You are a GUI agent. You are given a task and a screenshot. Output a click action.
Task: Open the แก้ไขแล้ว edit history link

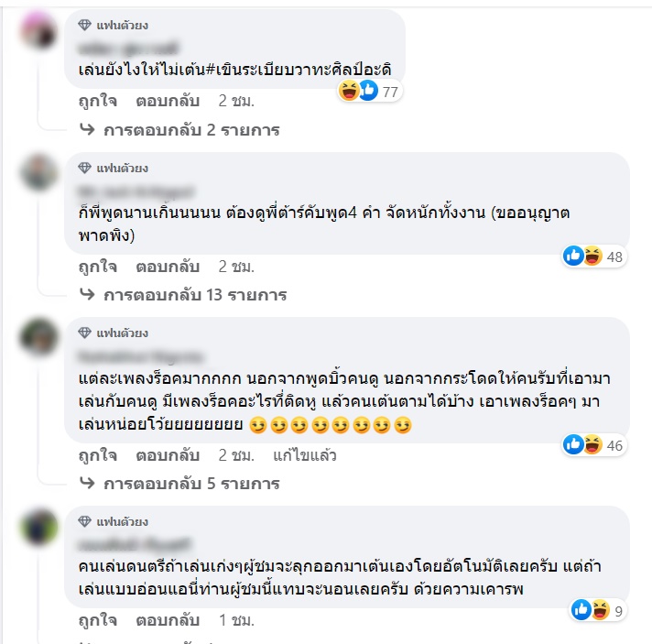(x=305, y=455)
